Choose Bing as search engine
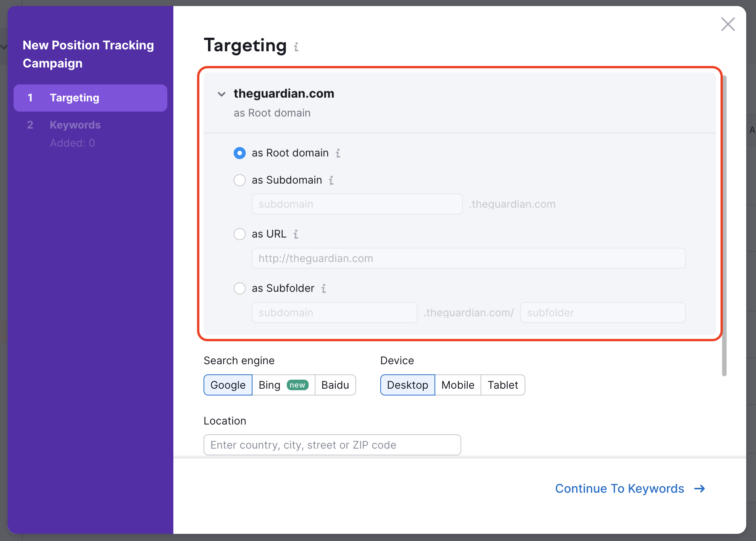 coord(283,385)
